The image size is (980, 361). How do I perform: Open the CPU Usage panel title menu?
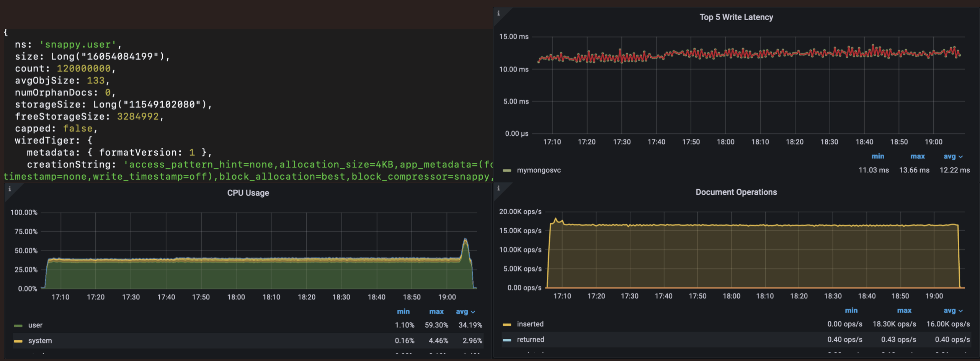coord(248,193)
